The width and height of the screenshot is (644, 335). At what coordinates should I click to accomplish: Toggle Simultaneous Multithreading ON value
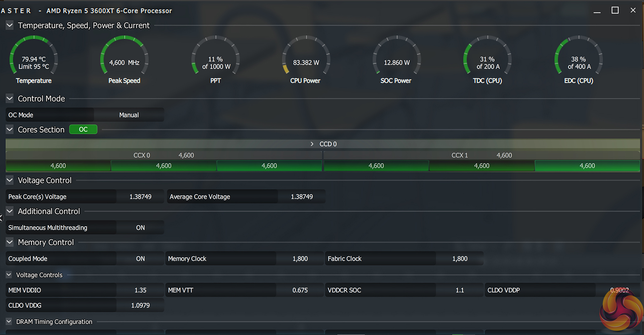tap(140, 227)
